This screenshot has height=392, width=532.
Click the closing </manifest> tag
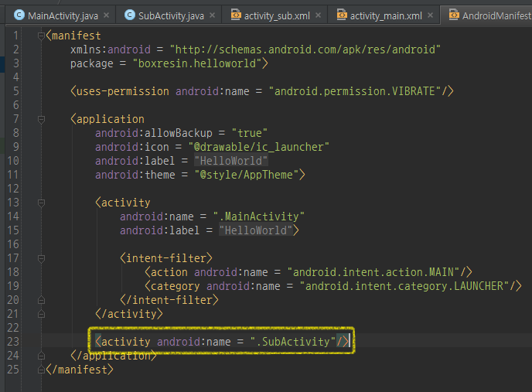coord(80,370)
